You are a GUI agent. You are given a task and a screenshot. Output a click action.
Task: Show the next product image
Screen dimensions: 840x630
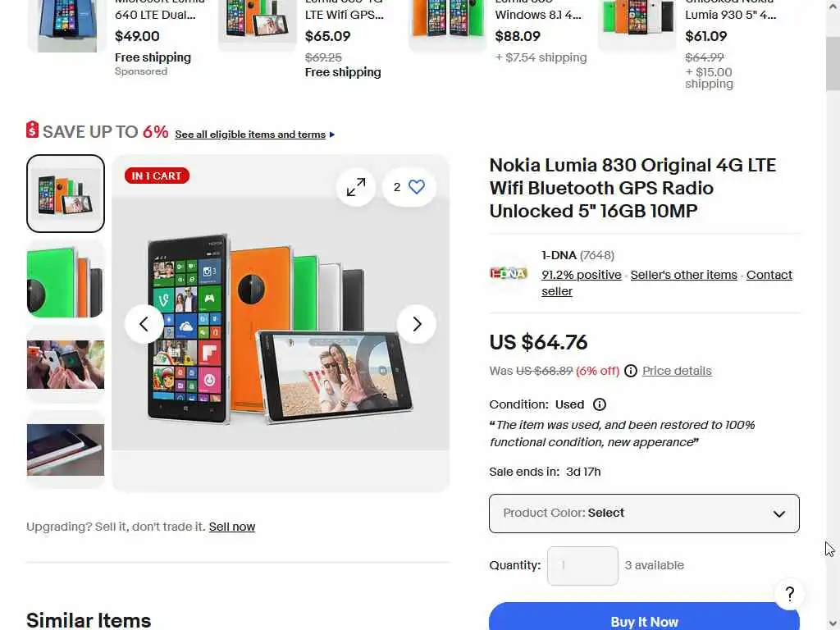[x=416, y=324]
